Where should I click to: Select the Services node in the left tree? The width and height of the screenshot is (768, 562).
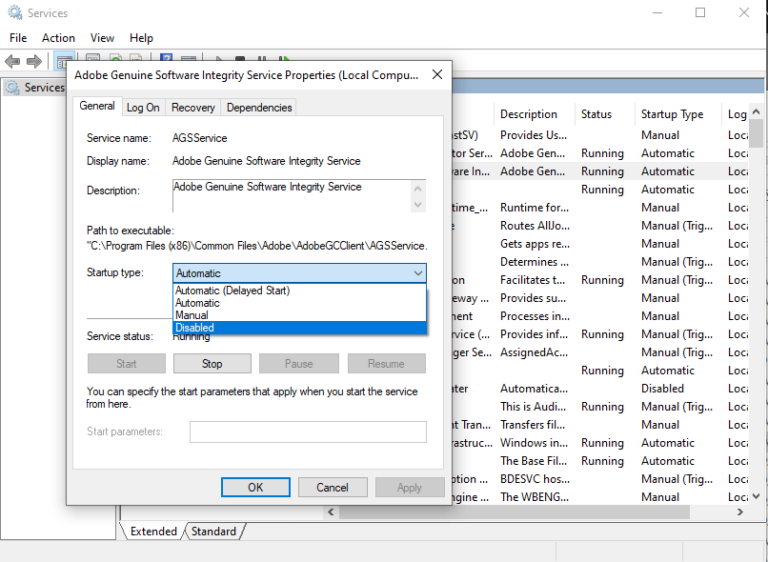[35, 87]
